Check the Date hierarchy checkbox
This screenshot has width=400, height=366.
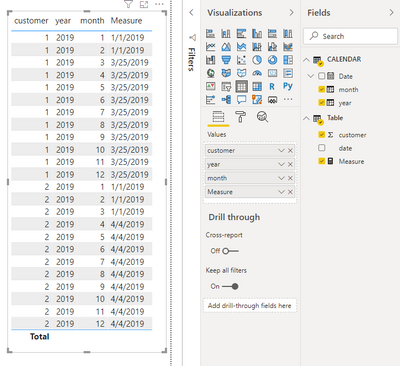point(321,76)
